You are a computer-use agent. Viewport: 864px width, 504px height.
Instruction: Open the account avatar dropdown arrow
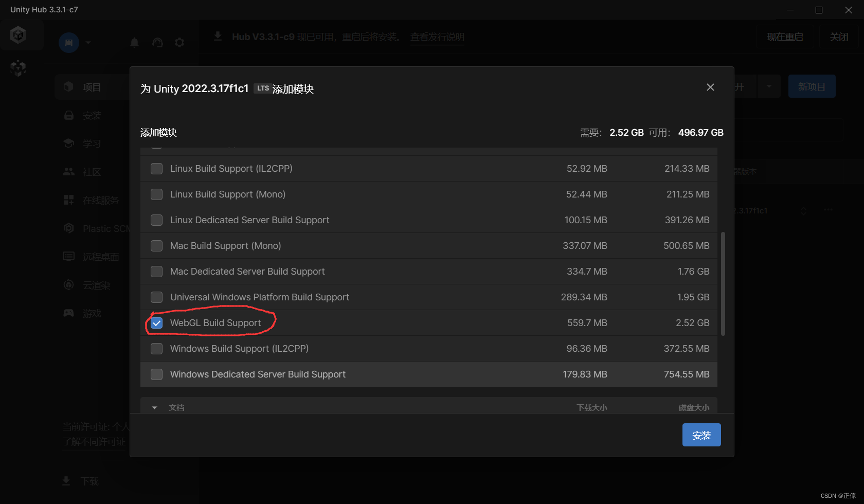88,43
